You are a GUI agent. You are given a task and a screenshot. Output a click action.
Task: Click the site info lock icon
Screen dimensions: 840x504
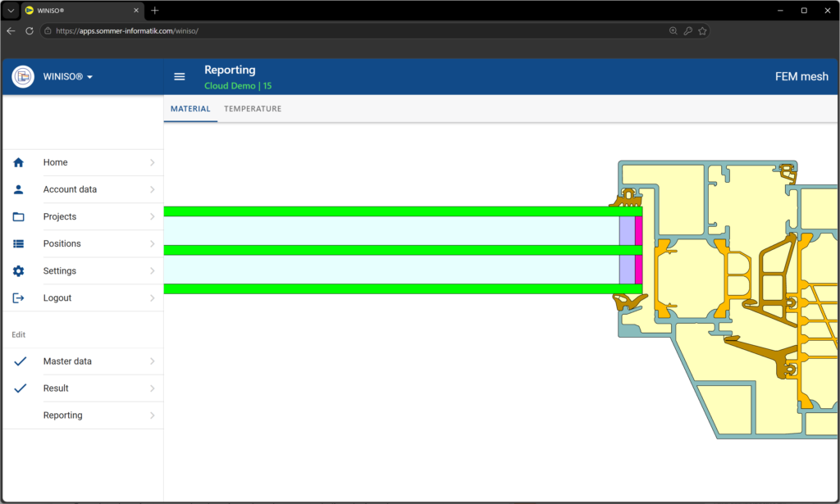[x=48, y=31]
